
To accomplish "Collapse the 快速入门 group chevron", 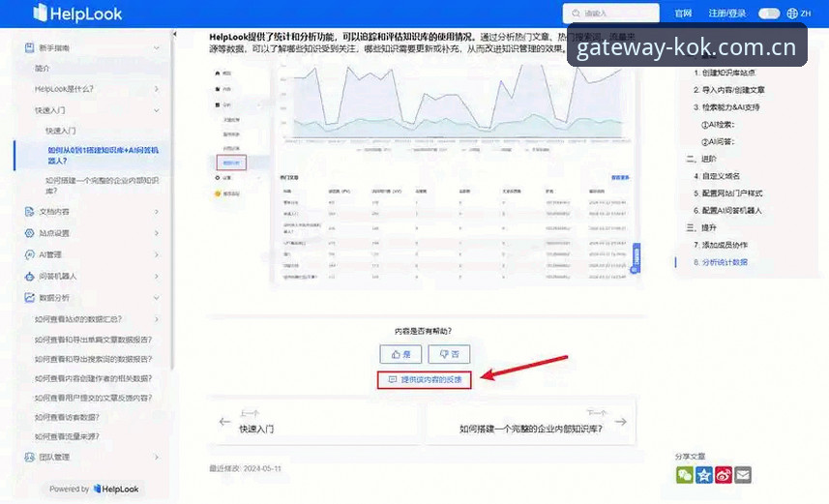I will 157,110.
